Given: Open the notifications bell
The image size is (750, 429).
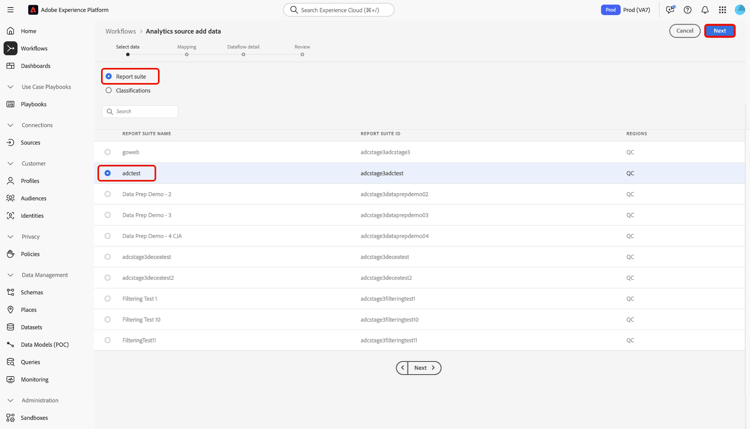Looking at the screenshot, I should point(705,10).
